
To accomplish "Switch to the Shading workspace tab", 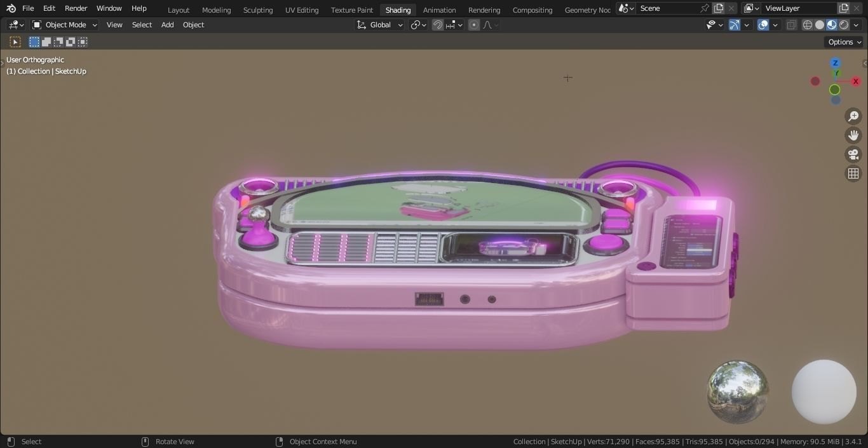I will [x=398, y=10].
